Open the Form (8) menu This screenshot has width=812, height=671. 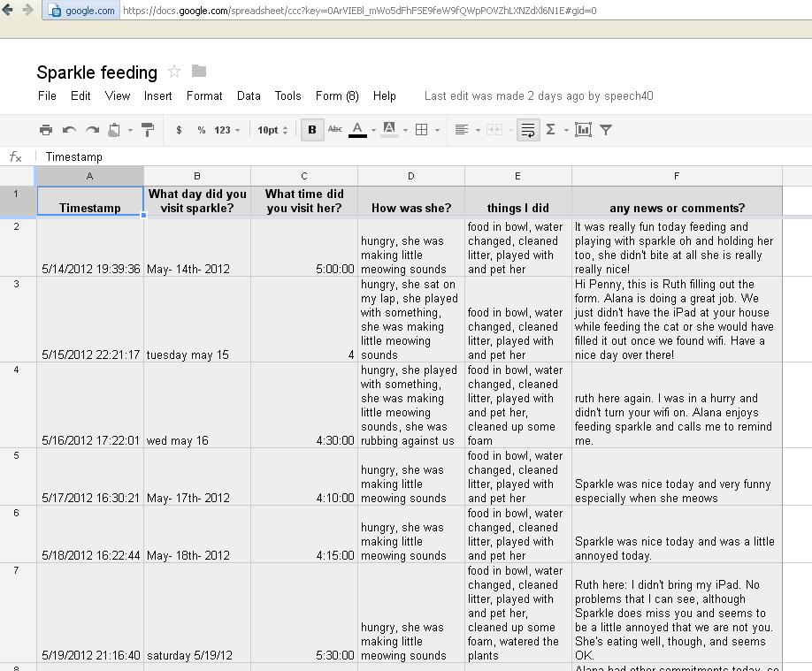pyautogui.click(x=337, y=95)
